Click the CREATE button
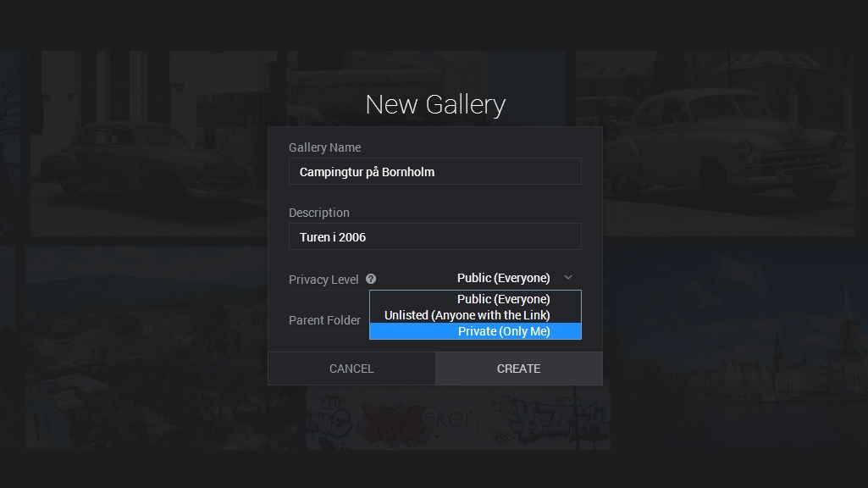 (x=519, y=369)
